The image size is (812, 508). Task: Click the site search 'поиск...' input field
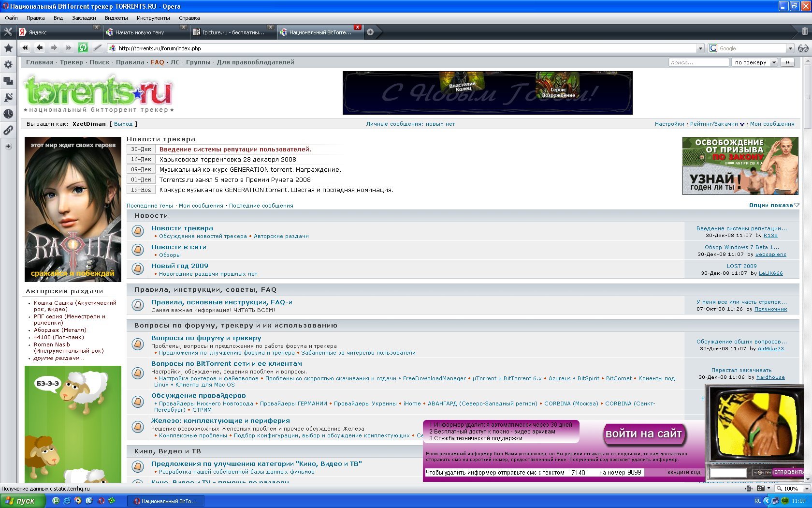tap(698, 62)
